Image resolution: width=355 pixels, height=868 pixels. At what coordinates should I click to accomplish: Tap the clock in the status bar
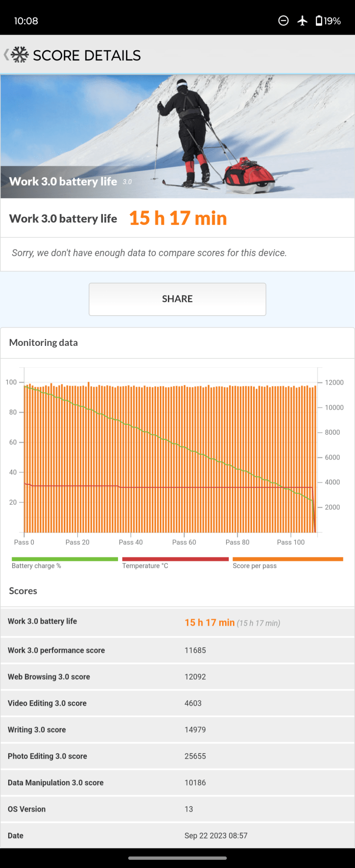[26, 21]
